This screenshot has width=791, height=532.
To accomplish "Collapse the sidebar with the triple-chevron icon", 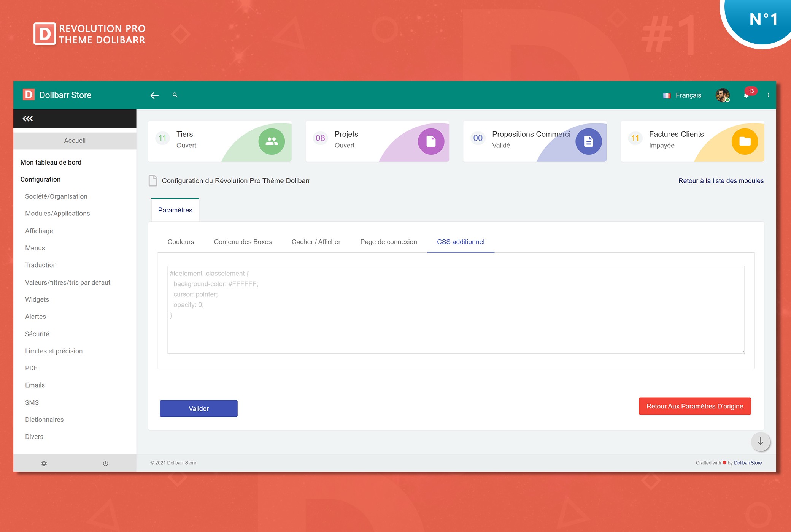I will click(28, 119).
